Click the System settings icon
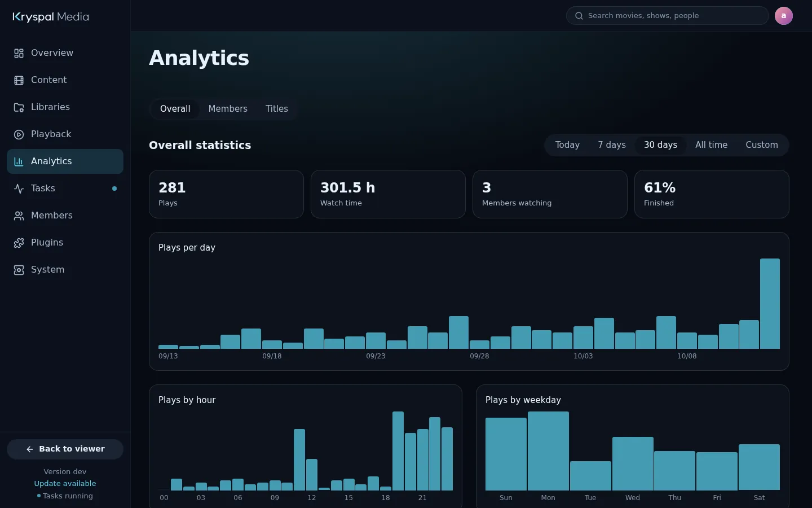Screen dimensions: 812x508 click(19, 270)
